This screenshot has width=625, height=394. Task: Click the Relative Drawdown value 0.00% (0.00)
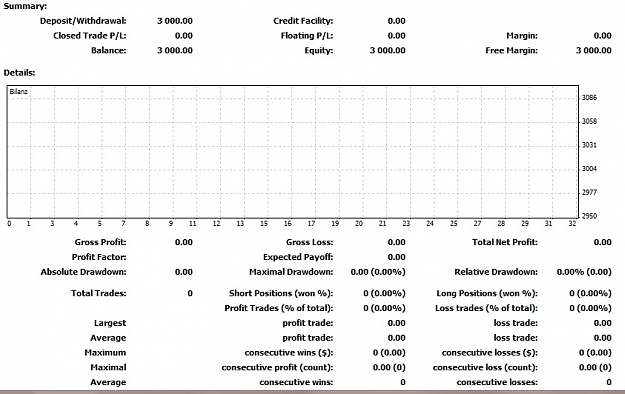pyautogui.click(x=584, y=272)
